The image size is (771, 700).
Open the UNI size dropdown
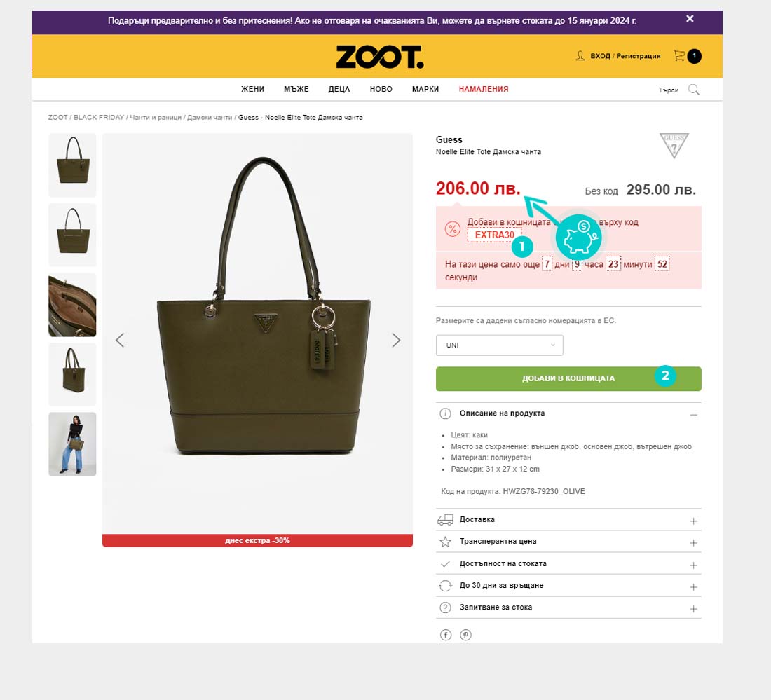coord(499,345)
